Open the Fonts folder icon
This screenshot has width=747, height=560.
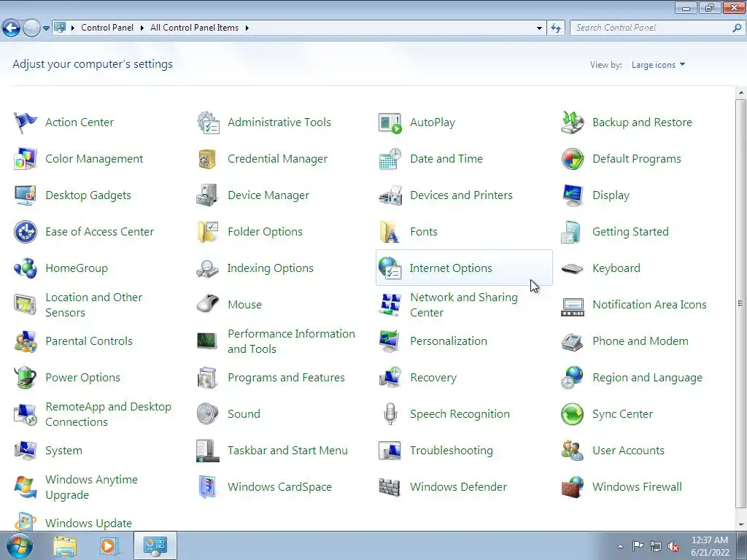390,232
